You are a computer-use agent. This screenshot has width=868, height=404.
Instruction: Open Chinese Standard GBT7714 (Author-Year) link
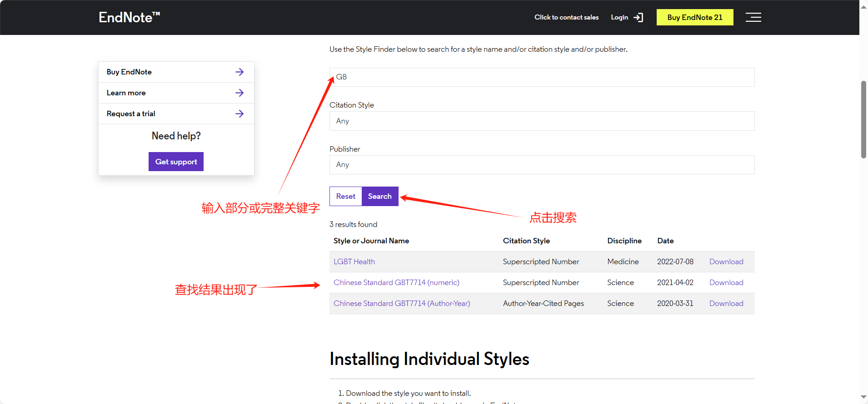pyautogui.click(x=402, y=303)
